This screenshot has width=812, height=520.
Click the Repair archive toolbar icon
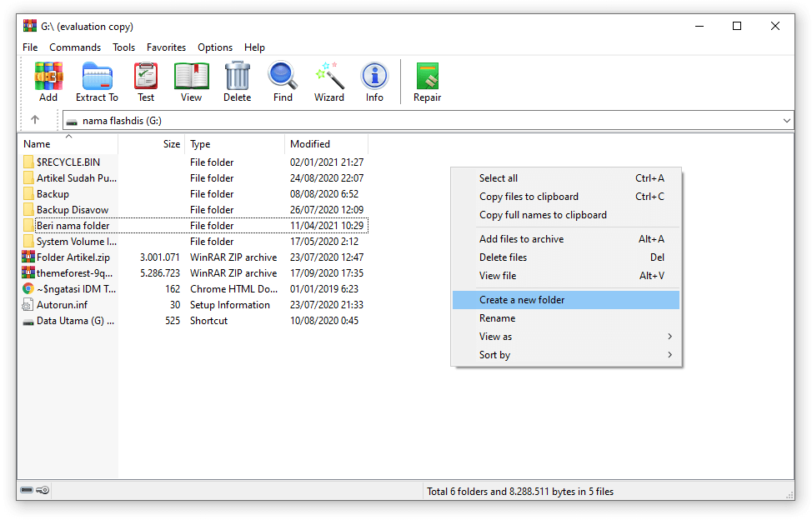pyautogui.click(x=427, y=77)
